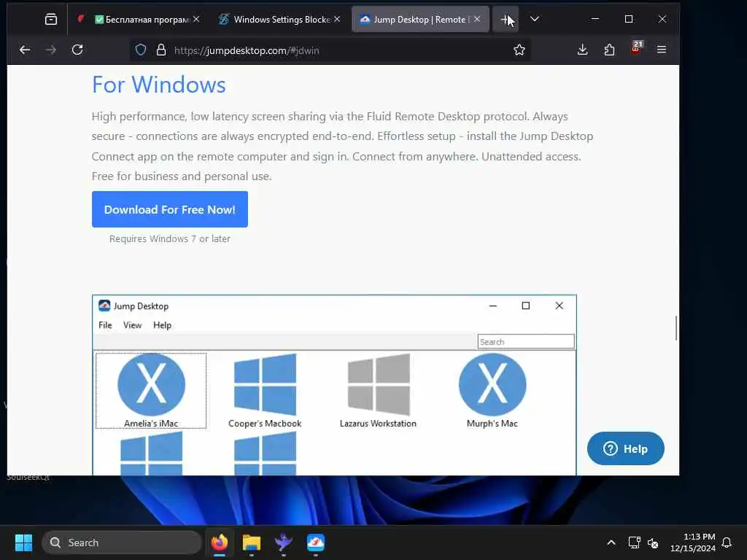Click the SoulseekQt desktop shortcut label
Screen dimensions: 747x560
pyautogui.click(x=28, y=477)
